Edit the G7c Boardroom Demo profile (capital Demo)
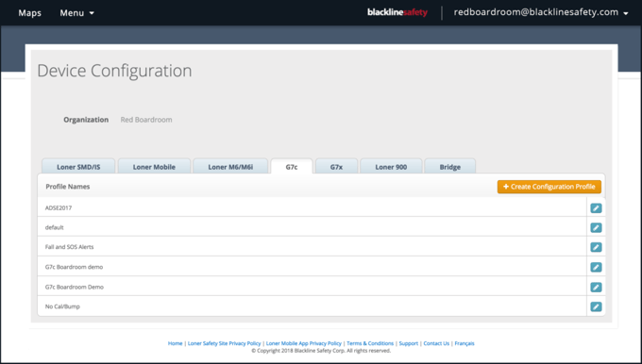The width and height of the screenshot is (642, 364). click(596, 287)
